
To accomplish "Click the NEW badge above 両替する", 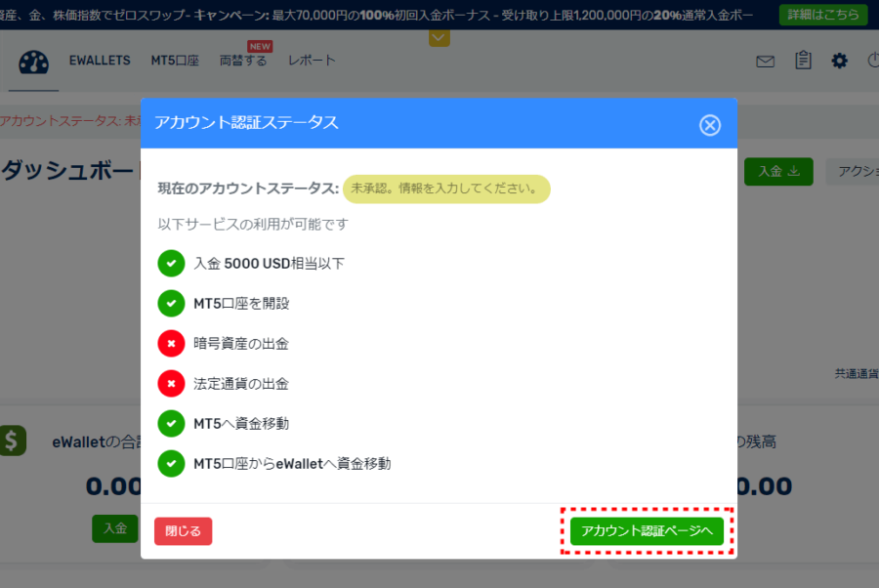I will [x=260, y=47].
